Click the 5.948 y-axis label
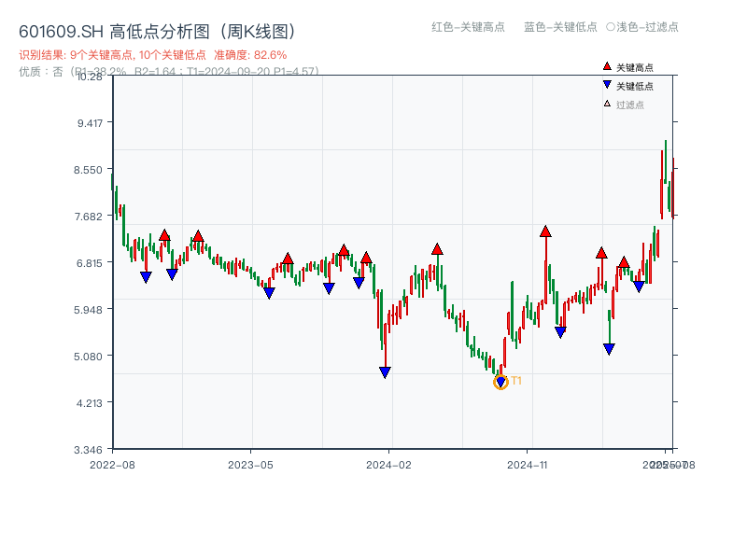 coord(88,310)
